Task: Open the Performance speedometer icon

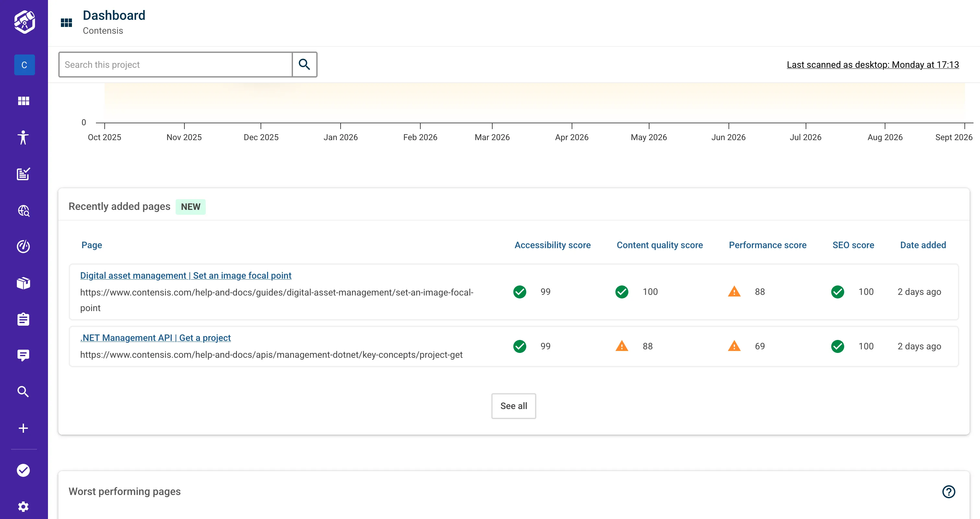Action: [x=24, y=247]
